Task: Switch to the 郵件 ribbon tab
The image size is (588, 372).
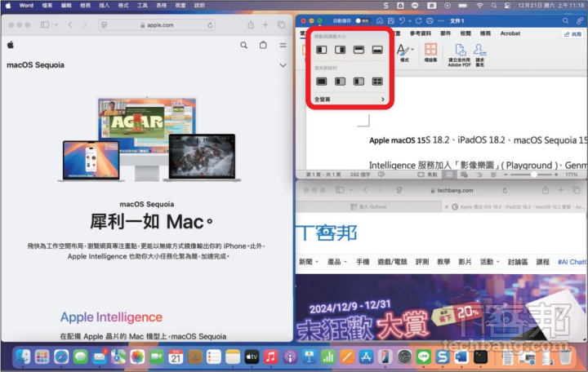Action: 446,33
